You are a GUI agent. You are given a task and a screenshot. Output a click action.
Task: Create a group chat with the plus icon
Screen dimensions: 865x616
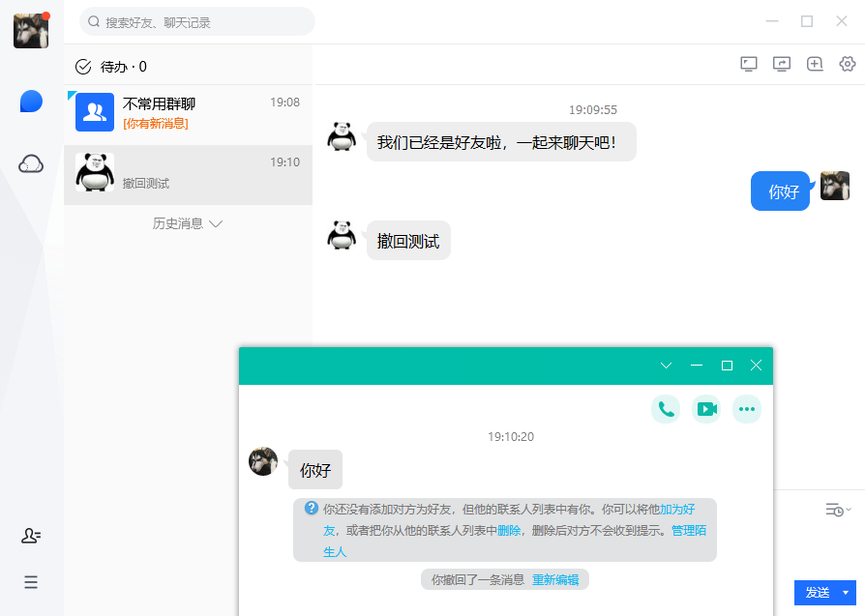click(x=815, y=63)
